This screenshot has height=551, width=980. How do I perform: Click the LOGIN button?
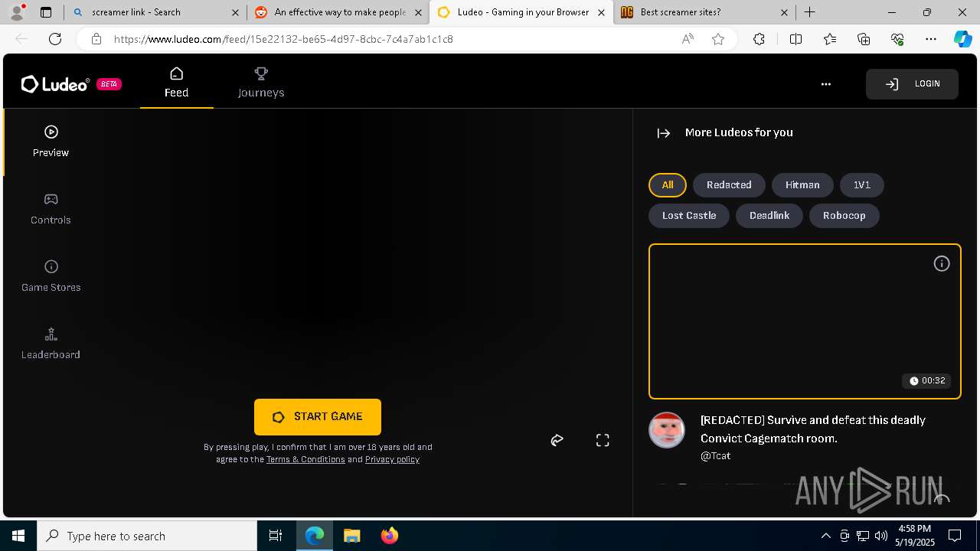pos(912,84)
